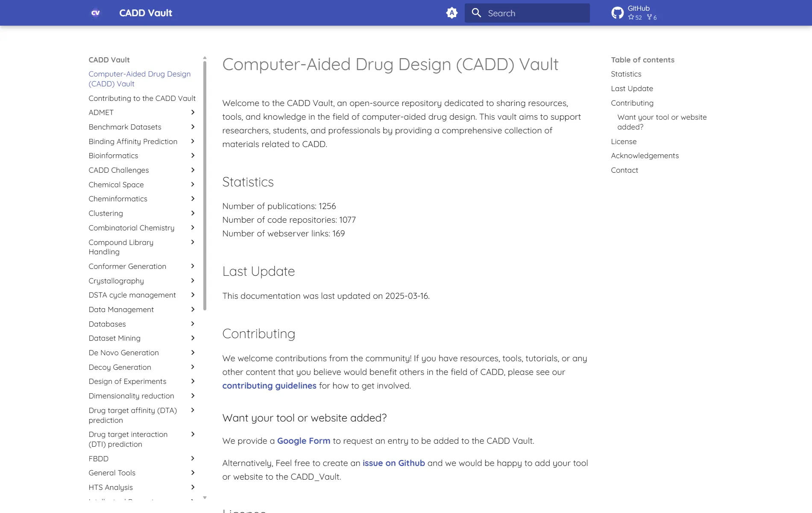Expand the ADMET section
The image size is (812, 513).
(193, 112)
